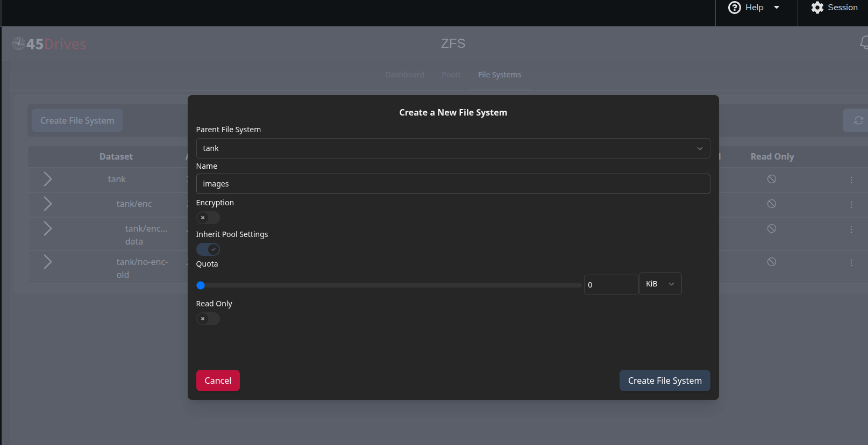Image resolution: width=868 pixels, height=445 pixels.
Task: Open the three-dot menu for tank/no-enc-old
Action: coord(851,263)
